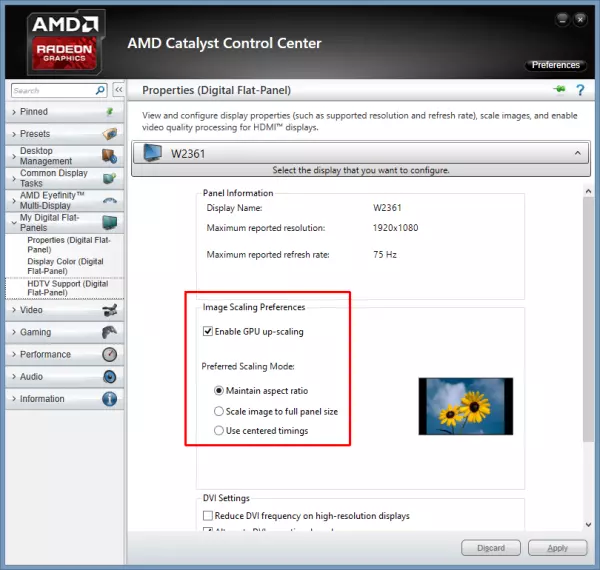Collapse the sidebar with double-chevron button
The height and width of the screenshot is (570, 600).
coord(119,90)
